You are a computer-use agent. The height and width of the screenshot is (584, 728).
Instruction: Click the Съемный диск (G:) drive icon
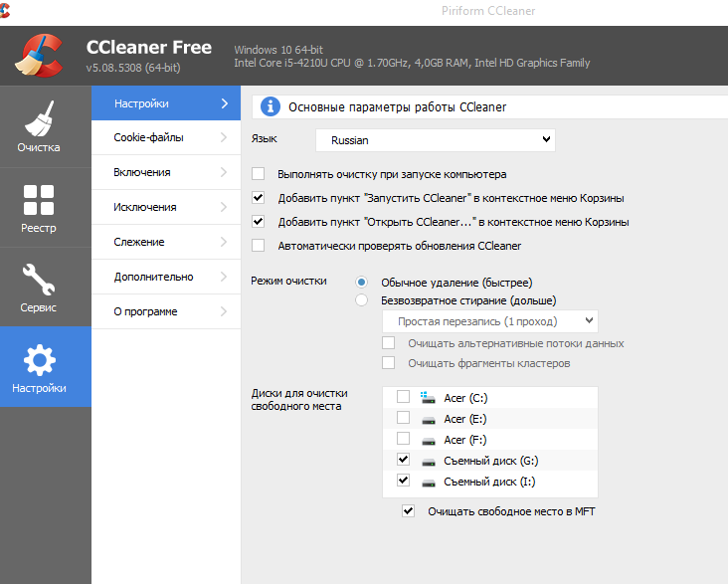(428, 461)
